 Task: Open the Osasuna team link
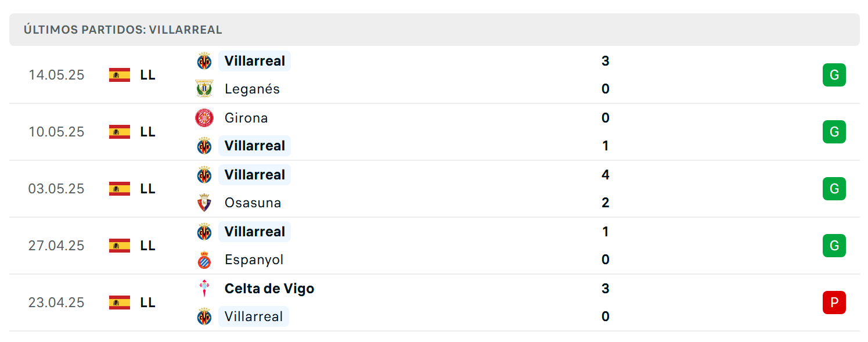tap(253, 203)
